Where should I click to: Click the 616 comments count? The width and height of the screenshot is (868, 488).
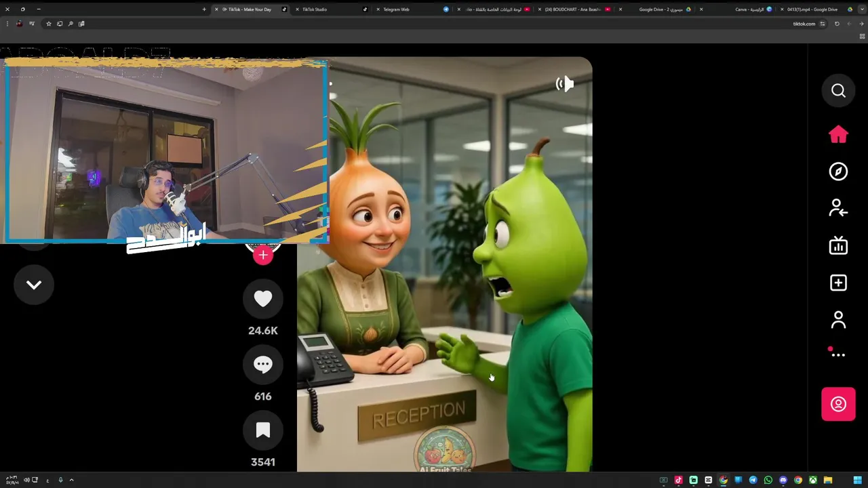coord(263,396)
